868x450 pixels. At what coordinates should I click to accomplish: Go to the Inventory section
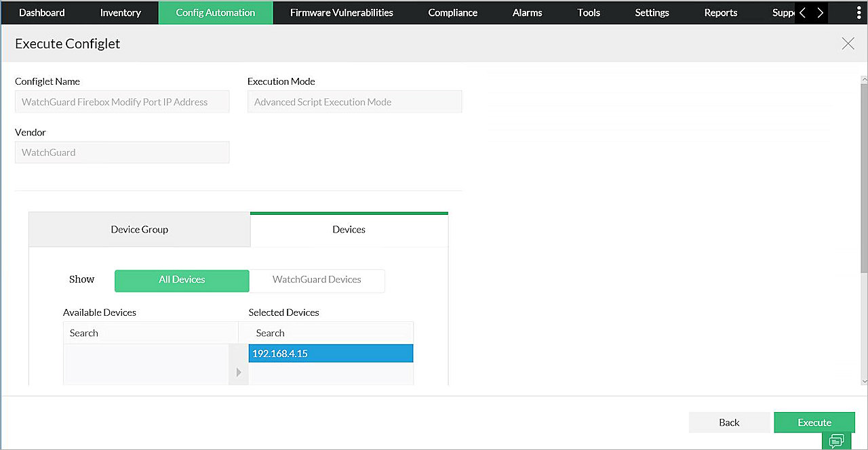pyautogui.click(x=120, y=12)
